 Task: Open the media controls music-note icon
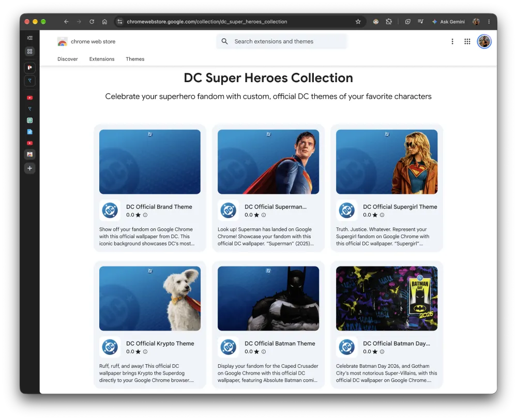coord(420,22)
